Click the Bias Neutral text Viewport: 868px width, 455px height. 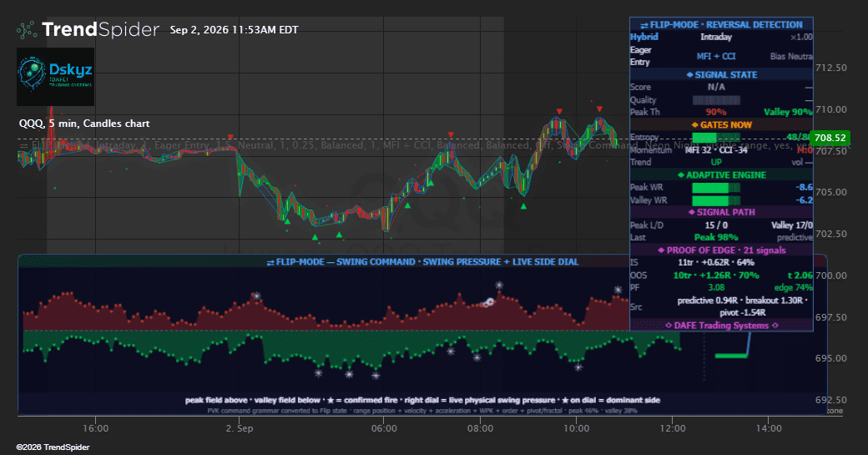pyautogui.click(x=791, y=57)
